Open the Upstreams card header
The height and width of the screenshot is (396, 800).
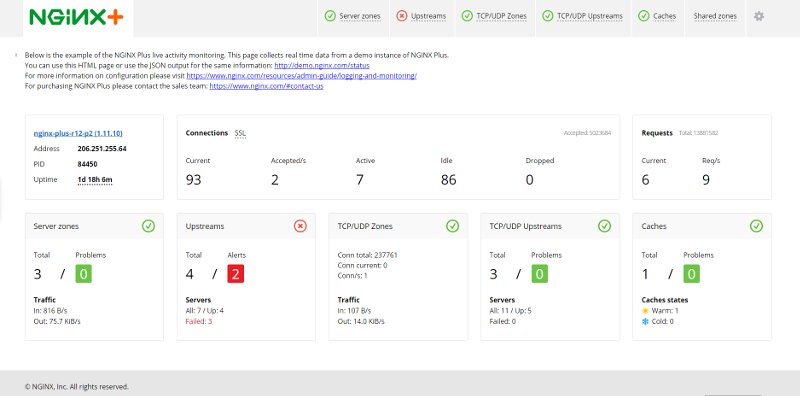click(x=246, y=226)
